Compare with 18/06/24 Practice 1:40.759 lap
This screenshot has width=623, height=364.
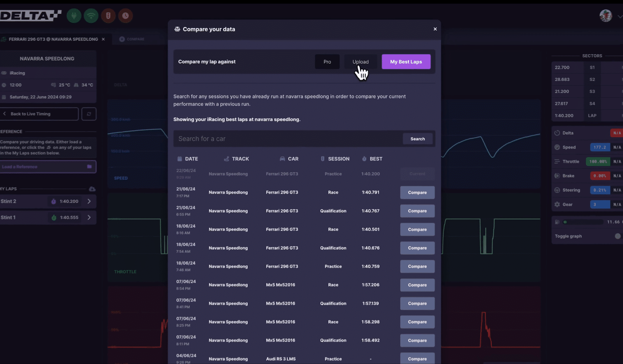[x=417, y=266]
